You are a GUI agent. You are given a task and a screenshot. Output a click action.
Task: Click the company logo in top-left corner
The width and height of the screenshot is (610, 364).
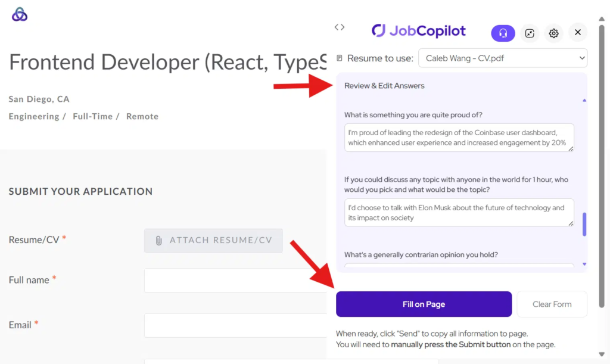[20, 15]
